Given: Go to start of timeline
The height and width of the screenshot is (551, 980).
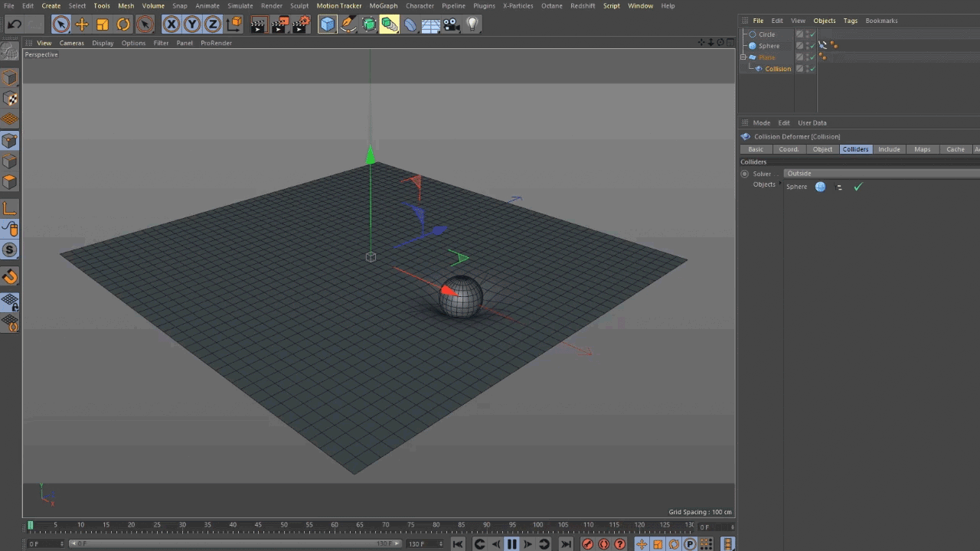Looking at the screenshot, I should [x=457, y=544].
